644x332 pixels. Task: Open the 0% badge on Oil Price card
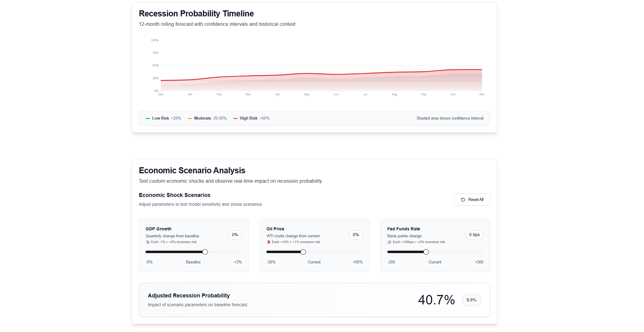click(355, 235)
